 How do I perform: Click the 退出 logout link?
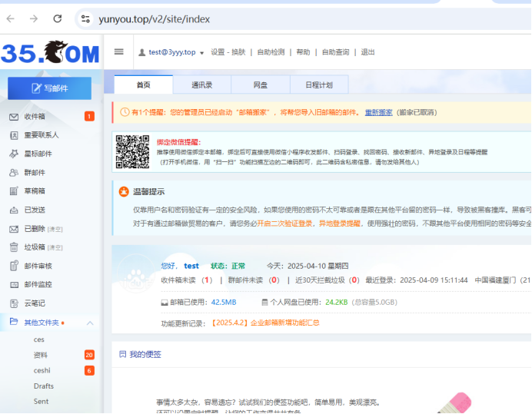[367, 52]
